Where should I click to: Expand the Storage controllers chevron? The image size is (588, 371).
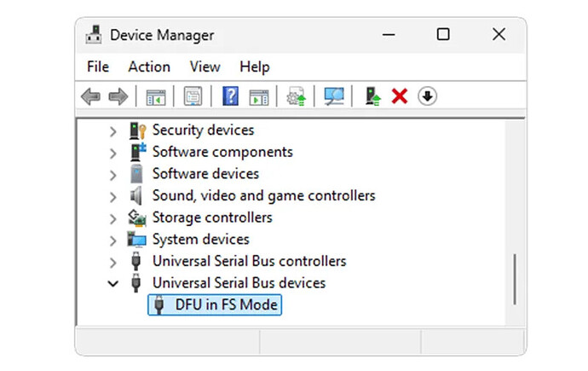click(x=113, y=217)
